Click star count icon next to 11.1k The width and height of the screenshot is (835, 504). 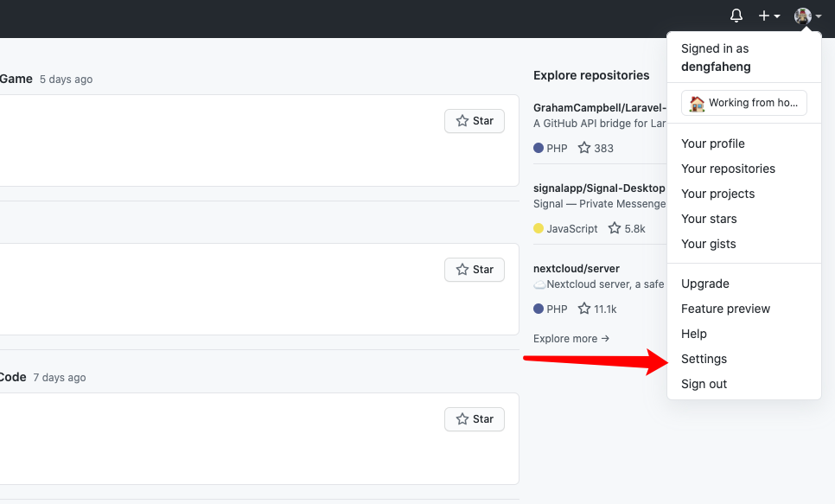584,309
